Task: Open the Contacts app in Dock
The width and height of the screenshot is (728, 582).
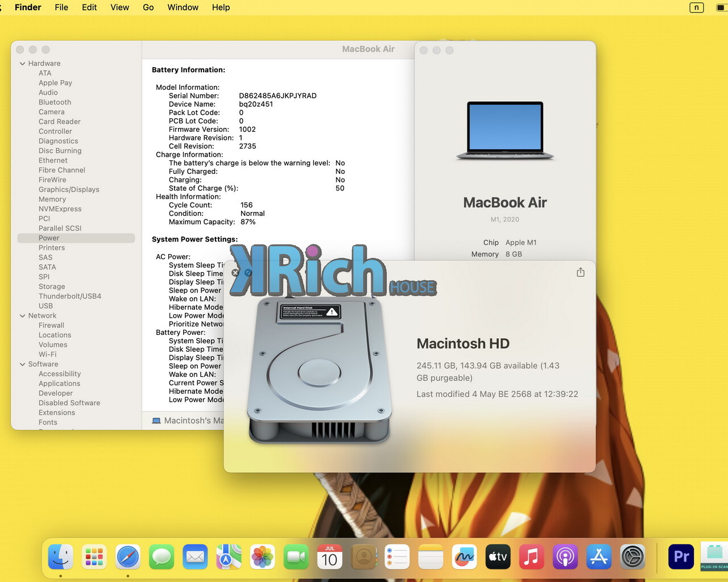Action: click(x=363, y=557)
